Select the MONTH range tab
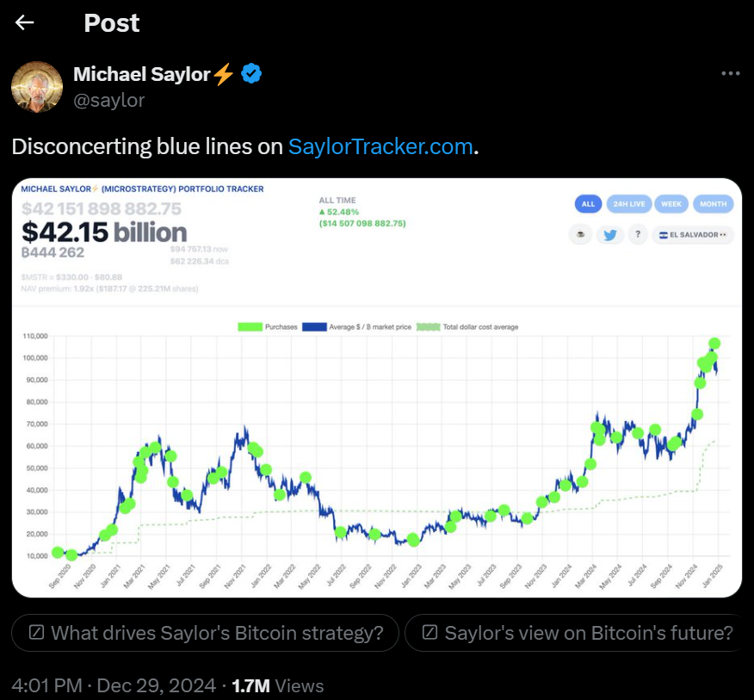 [714, 204]
